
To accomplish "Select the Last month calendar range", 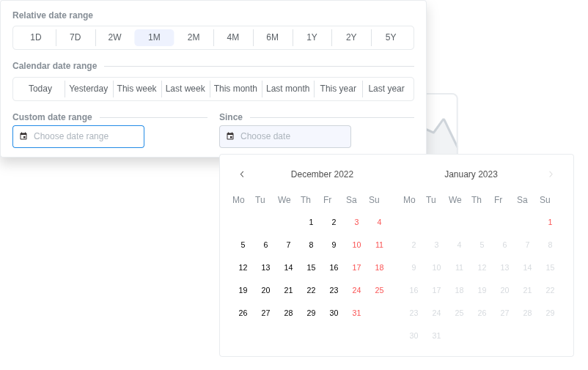I will click(287, 89).
